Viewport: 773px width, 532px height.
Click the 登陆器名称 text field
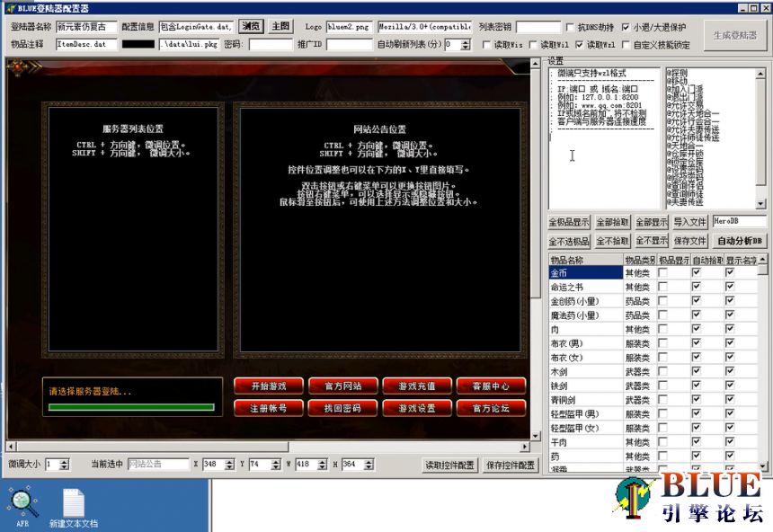(86, 27)
